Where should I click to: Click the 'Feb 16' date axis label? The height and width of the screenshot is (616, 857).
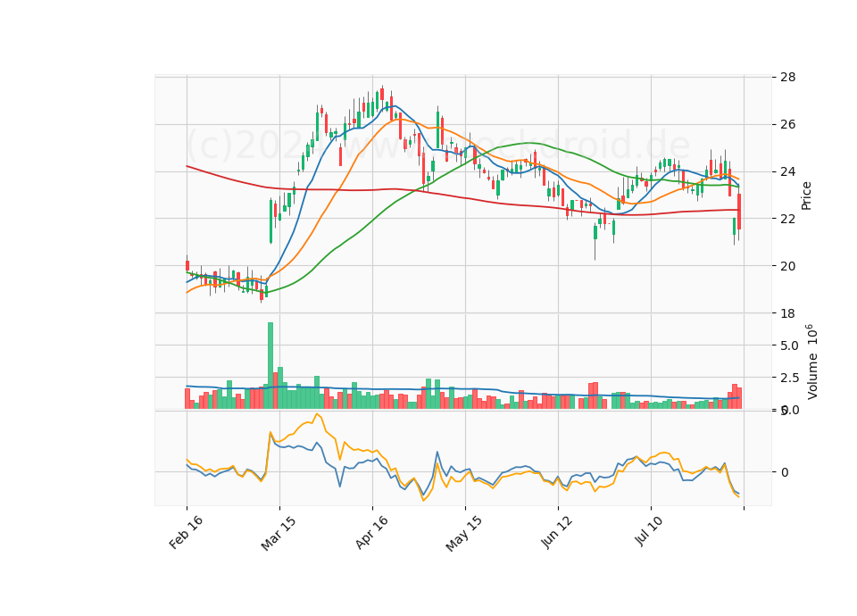click(186, 532)
